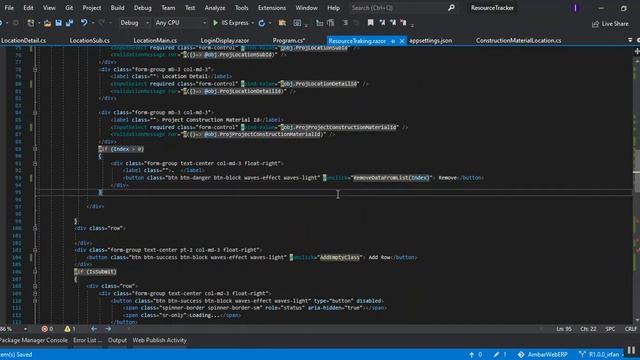Click the Find in Files folder icon
The width and height of the screenshot is (640, 360).
click(282, 23)
